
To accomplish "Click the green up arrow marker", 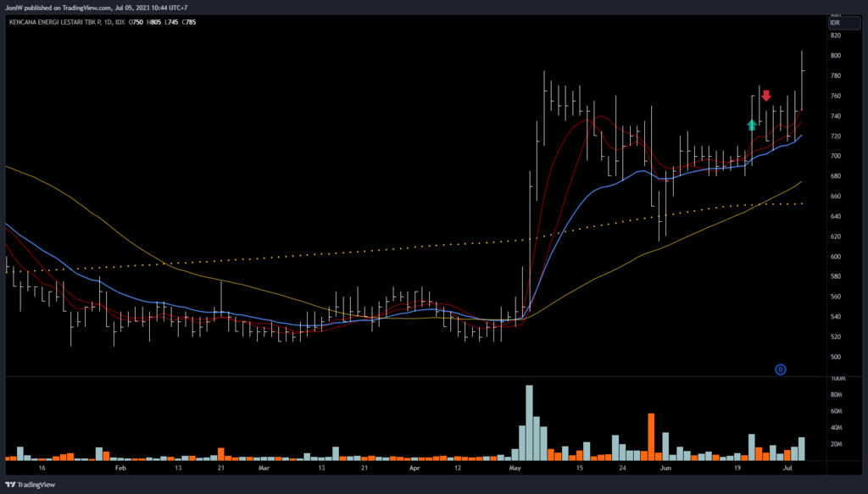I will pos(751,125).
